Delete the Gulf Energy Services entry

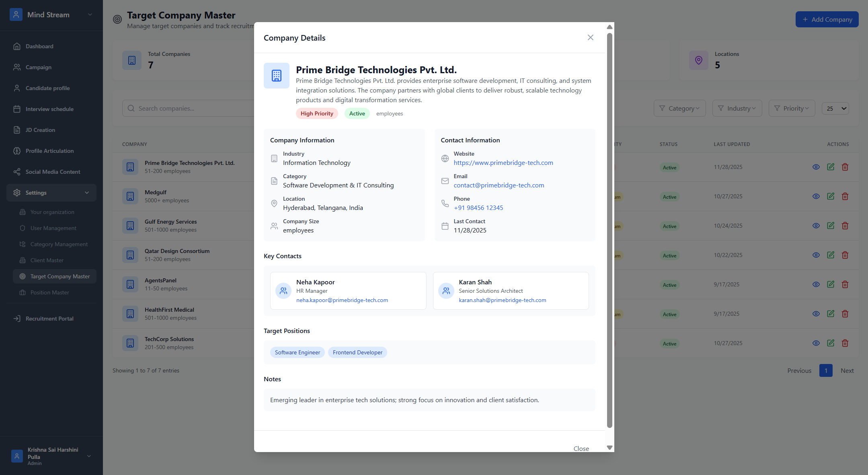(x=845, y=226)
